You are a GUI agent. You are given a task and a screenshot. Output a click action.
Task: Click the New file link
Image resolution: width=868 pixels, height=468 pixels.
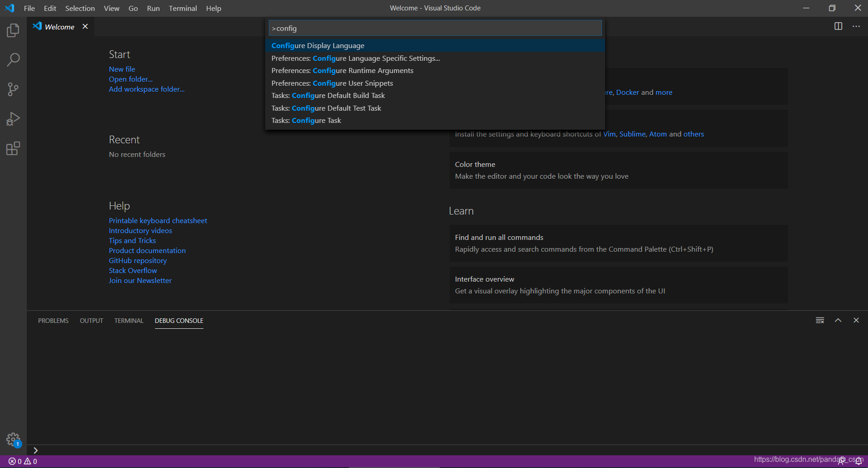122,69
